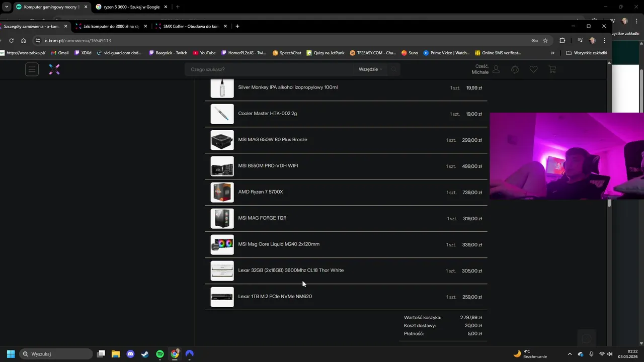The height and width of the screenshot is (362, 644).
Task: Open the Suno bookmark
Action: point(410,53)
